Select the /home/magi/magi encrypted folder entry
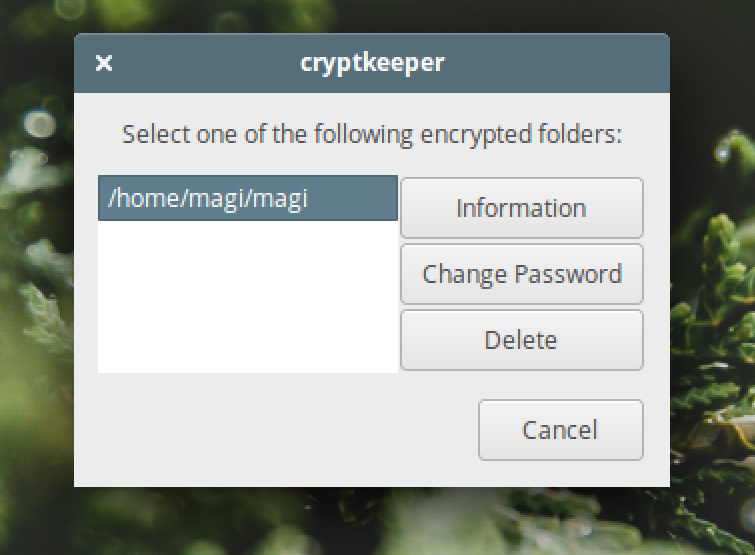755x555 pixels. pos(247,198)
